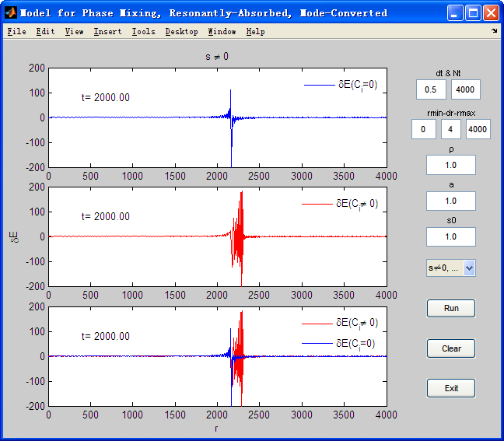This screenshot has width=504, height=441.
Task: Click the Exit button
Action: click(x=451, y=388)
